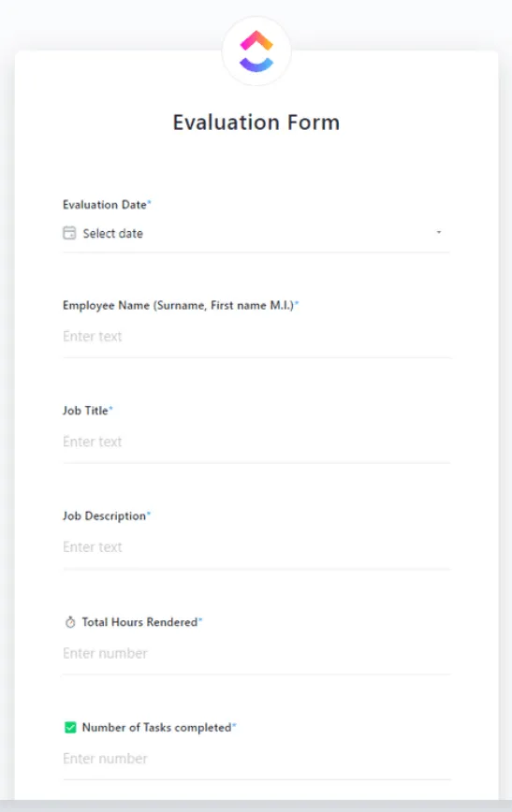Click the Job Description text field

pyautogui.click(x=256, y=547)
